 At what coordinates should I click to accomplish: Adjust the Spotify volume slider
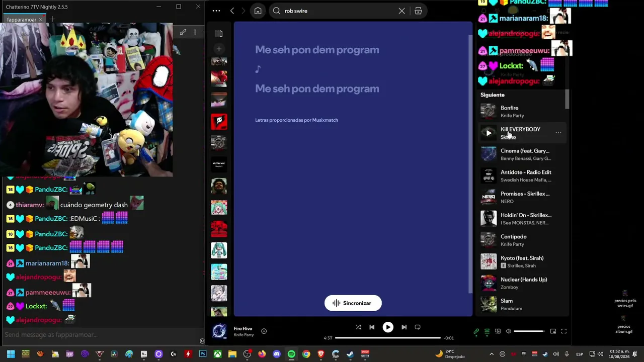click(x=529, y=331)
